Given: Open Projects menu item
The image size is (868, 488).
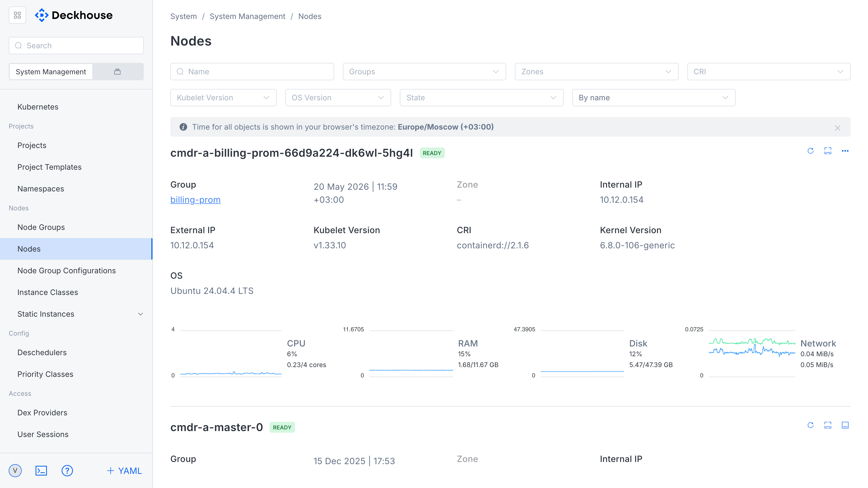Looking at the screenshot, I should point(32,145).
